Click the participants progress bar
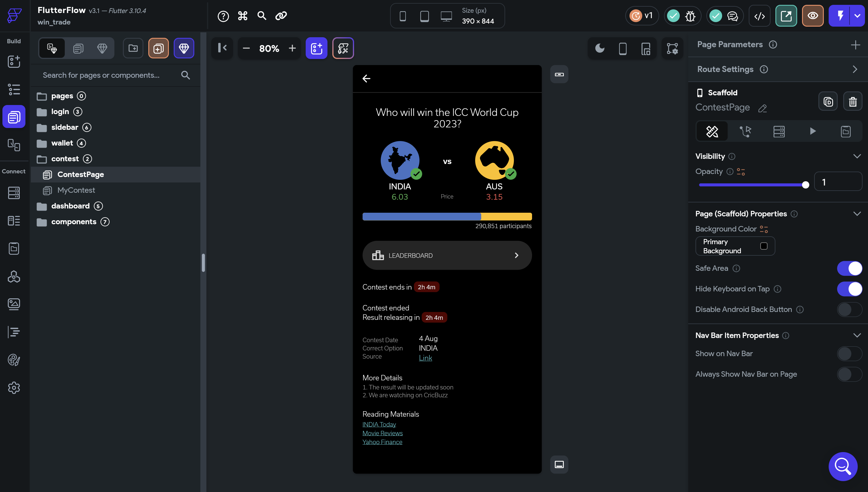This screenshot has height=492, width=868. [x=447, y=217]
